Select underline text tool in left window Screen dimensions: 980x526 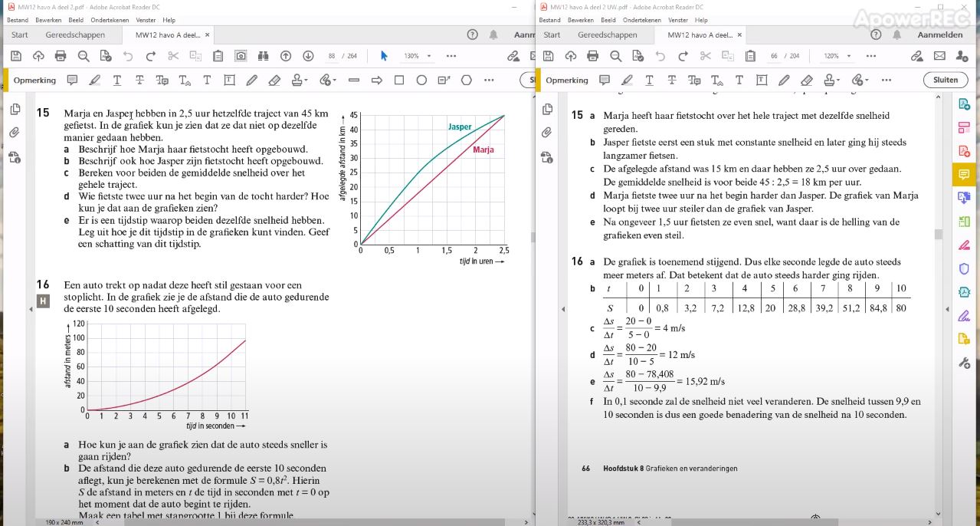pos(117,80)
